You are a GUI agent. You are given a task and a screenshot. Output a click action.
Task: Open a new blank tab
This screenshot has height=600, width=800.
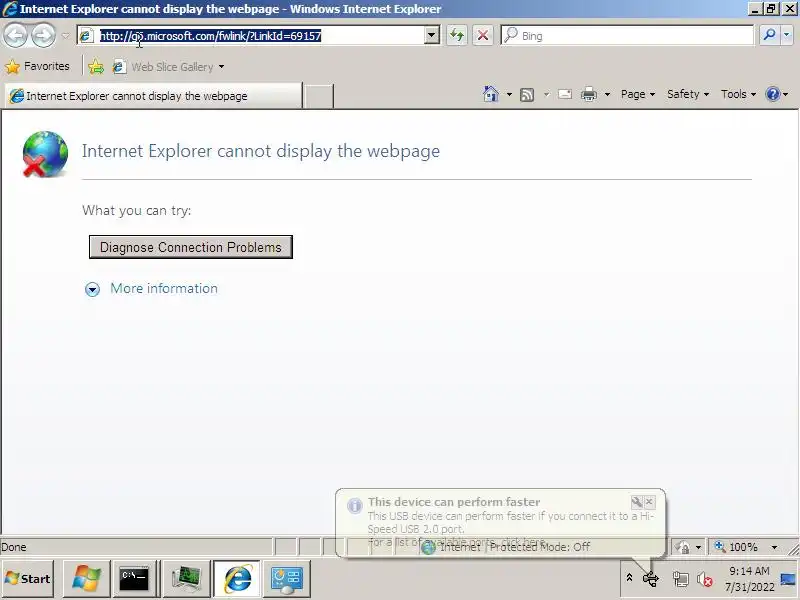coord(318,96)
